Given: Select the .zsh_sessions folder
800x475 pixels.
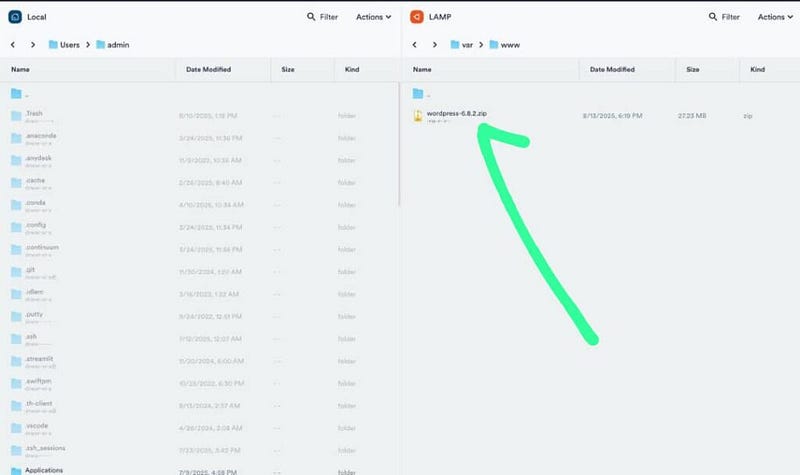Looking at the screenshot, I should tap(199, 450).
